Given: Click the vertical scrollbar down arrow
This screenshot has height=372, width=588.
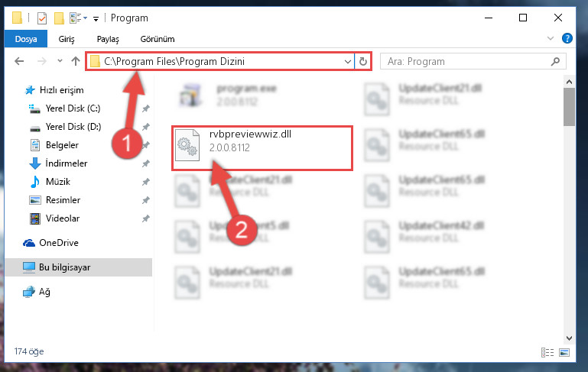Looking at the screenshot, I should click(x=569, y=338).
